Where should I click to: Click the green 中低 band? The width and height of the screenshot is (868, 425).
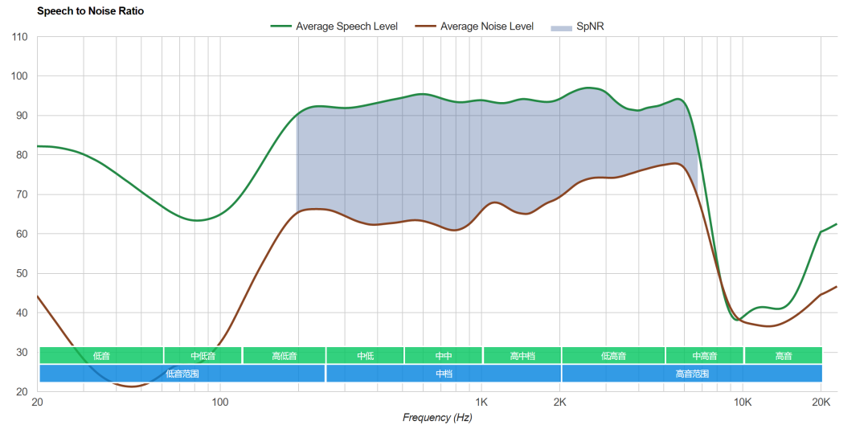point(365,355)
